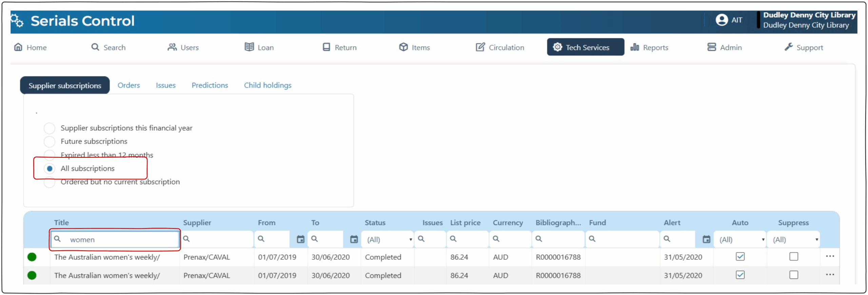Screen dimensions: 868x295
Task: Open the To date calendar picker
Action: [x=354, y=239]
